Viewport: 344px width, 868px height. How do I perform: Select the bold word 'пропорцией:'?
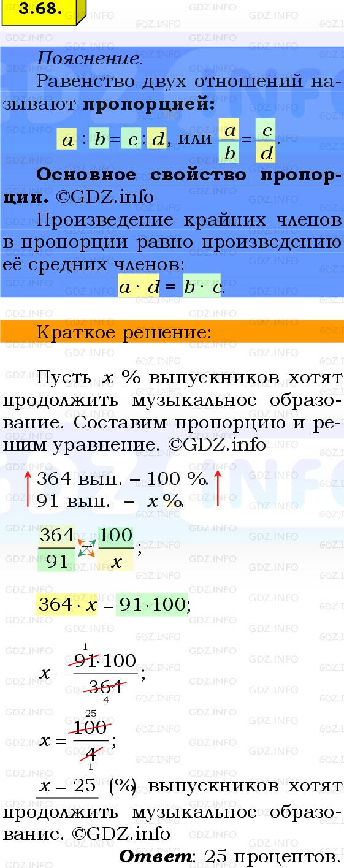(x=148, y=104)
